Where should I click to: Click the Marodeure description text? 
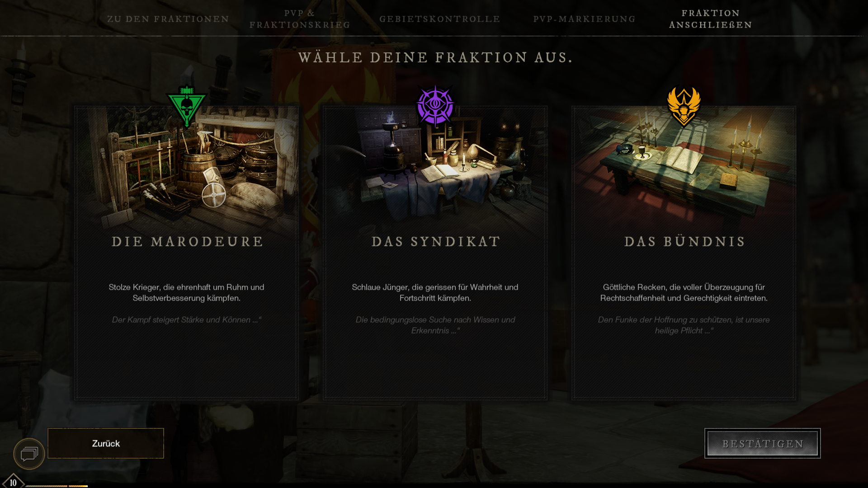click(186, 292)
